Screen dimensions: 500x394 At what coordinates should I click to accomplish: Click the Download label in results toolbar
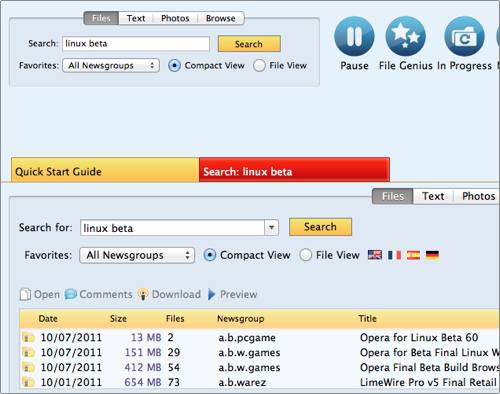tap(176, 294)
